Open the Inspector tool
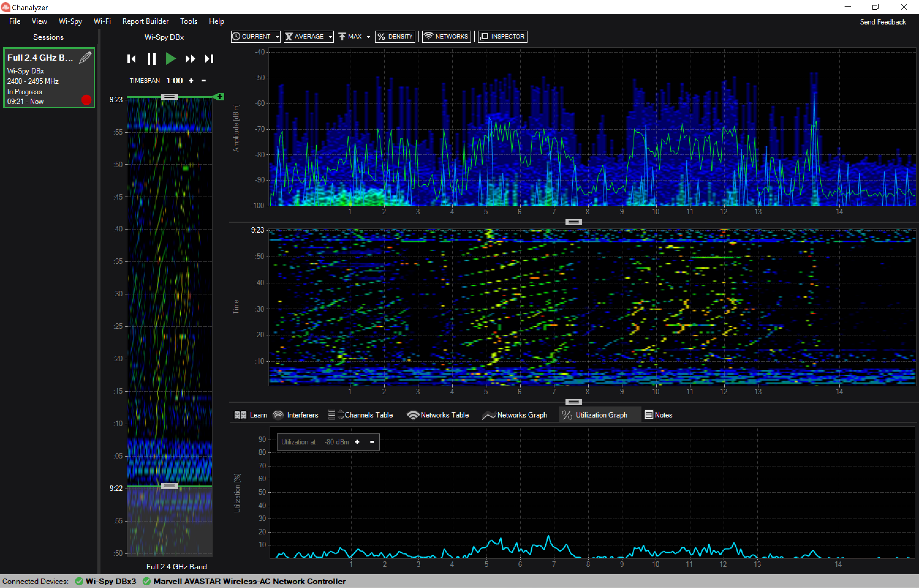The image size is (919, 588). point(502,36)
